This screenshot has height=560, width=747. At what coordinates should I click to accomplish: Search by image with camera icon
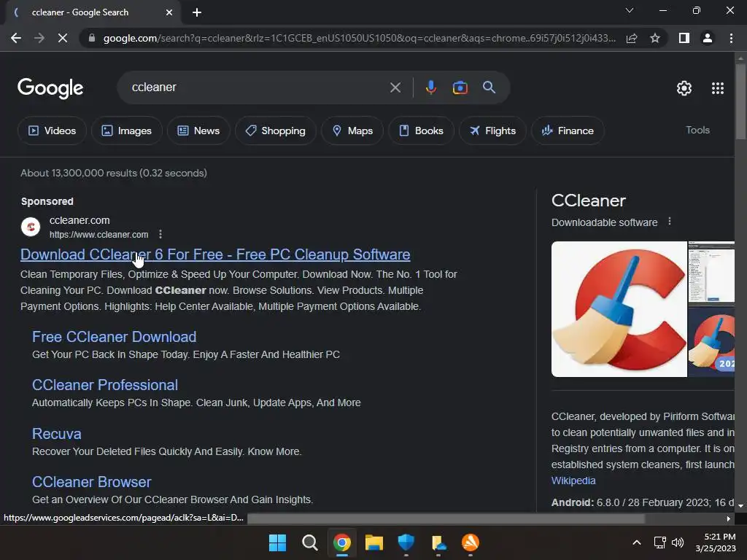pyautogui.click(x=460, y=87)
